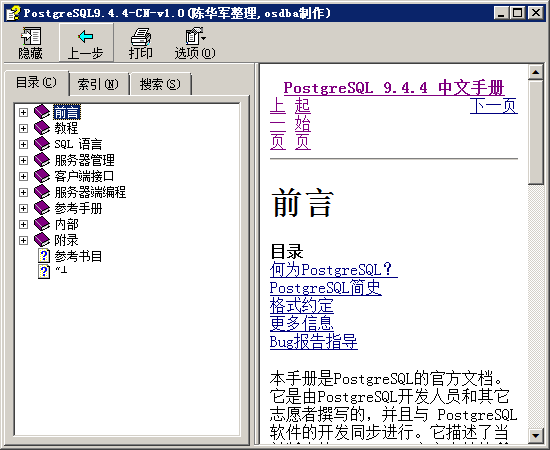
Task: Follow the 上一页 link
Action: pos(278,123)
